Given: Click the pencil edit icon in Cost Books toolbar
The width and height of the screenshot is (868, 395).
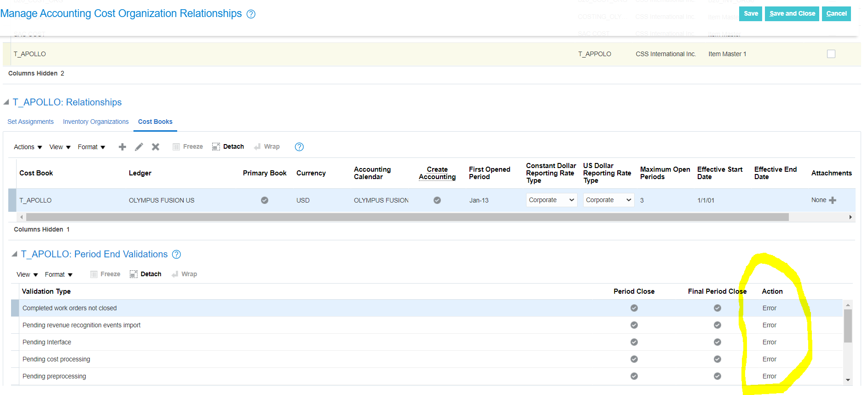Looking at the screenshot, I should [139, 147].
